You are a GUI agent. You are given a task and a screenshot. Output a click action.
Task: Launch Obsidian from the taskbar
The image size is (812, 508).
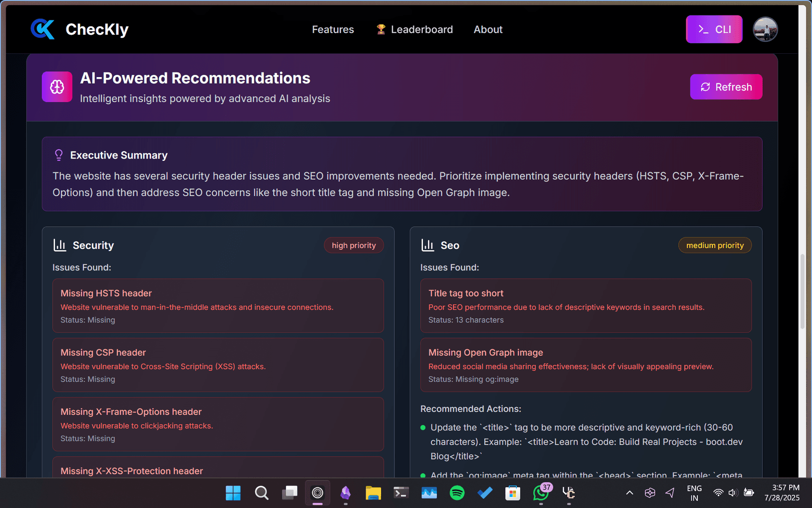(x=345, y=492)
